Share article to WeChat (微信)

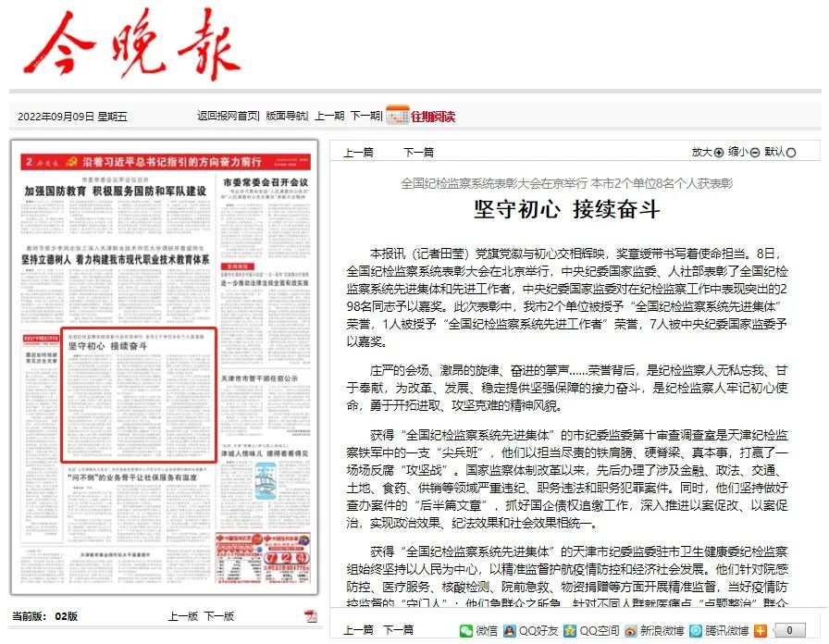click(x=466, y=630)
